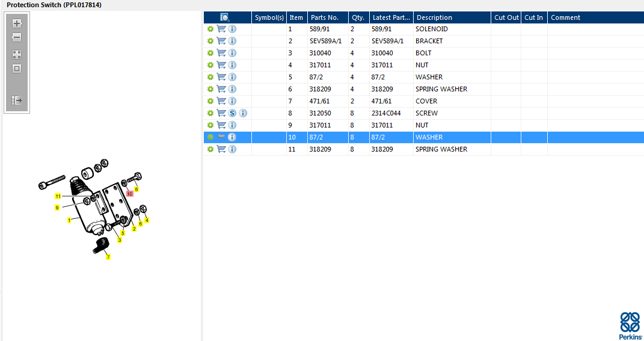644x341 pixels.
Task: Open info icon for item 4 NUT
Action: coord(232,65)
